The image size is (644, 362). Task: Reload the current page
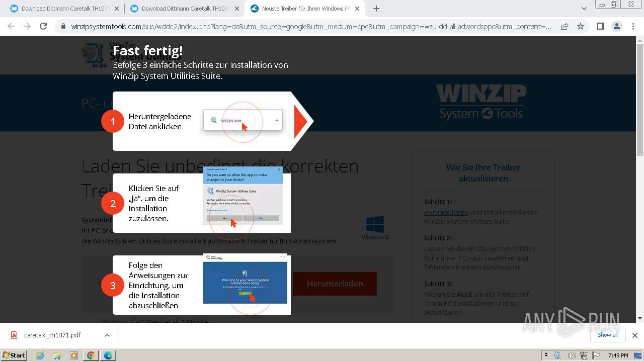pos(43,26)
